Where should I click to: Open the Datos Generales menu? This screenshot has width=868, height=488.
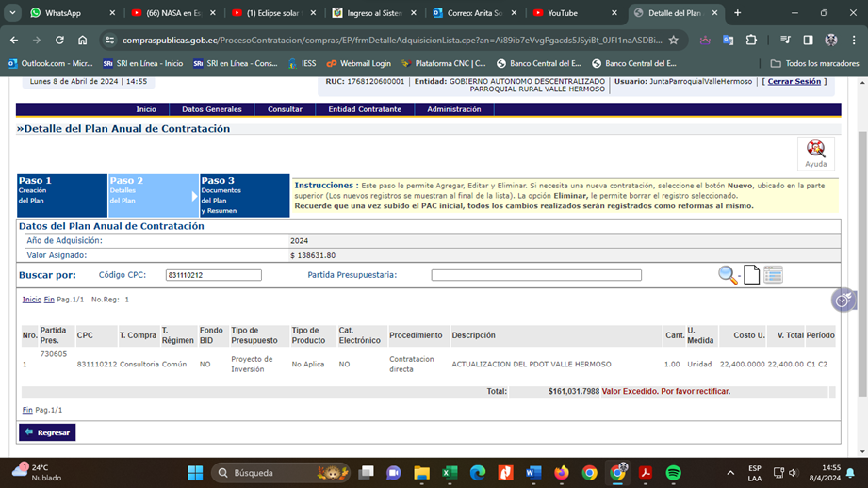(x=211, y=109)
